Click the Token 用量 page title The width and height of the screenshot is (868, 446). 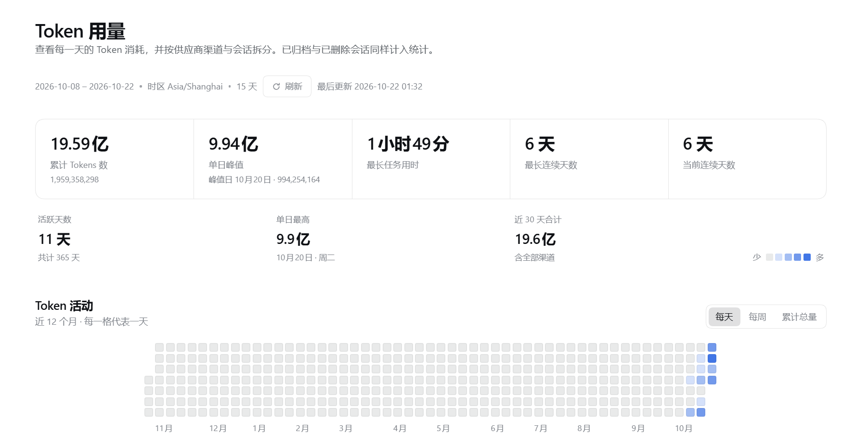[80, 31]
